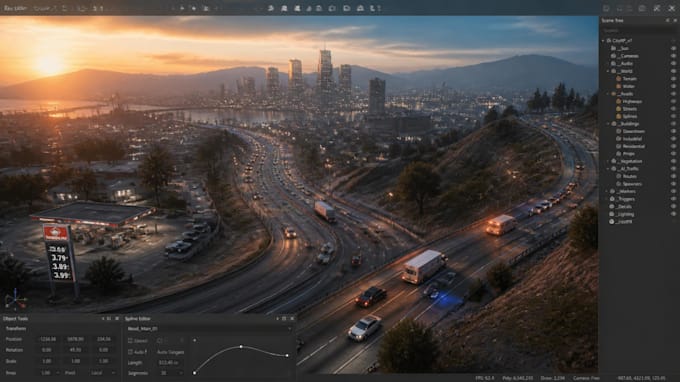Click the Decals folder icon
680x382 pixels.
[x=612, y=206]
